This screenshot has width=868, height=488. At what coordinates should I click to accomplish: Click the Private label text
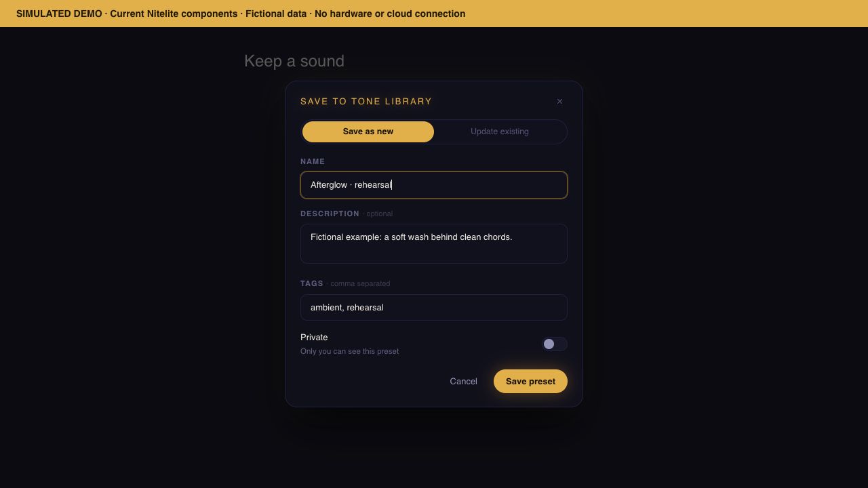point(314,338)
